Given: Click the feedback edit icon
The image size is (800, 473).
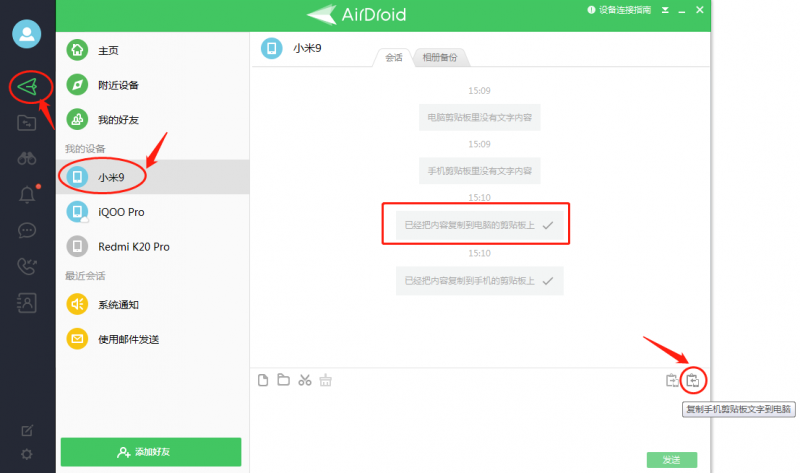Looking at the screenshot, I should tap(27, 431).
